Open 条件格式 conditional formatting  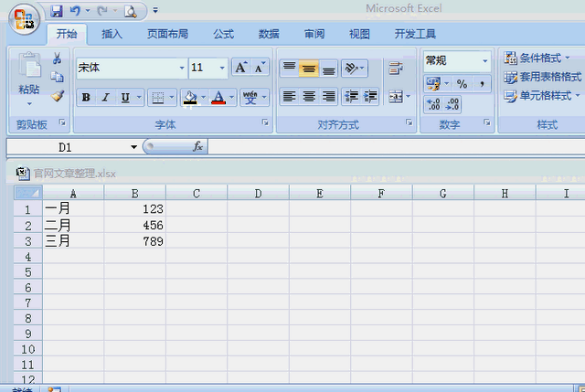(537, 58)
